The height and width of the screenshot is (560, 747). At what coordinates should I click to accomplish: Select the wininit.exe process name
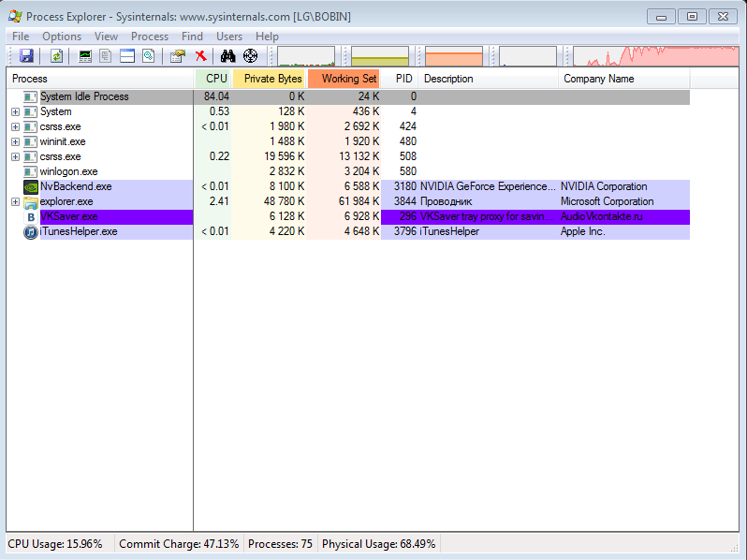coord(63,142)
